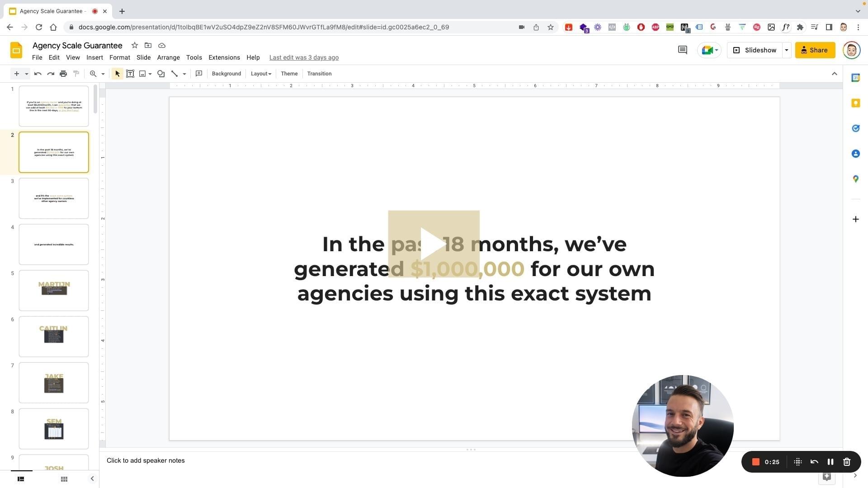Open the Layout dropdown
The width and height of the screenshot is (868, 488).
tap(261, 74)
